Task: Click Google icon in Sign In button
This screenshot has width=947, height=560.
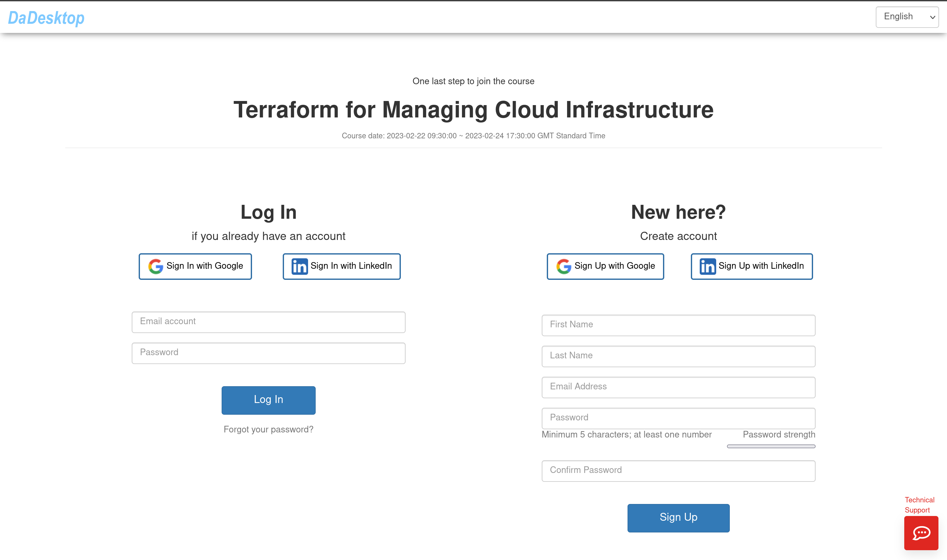Action: coord(155,267)
